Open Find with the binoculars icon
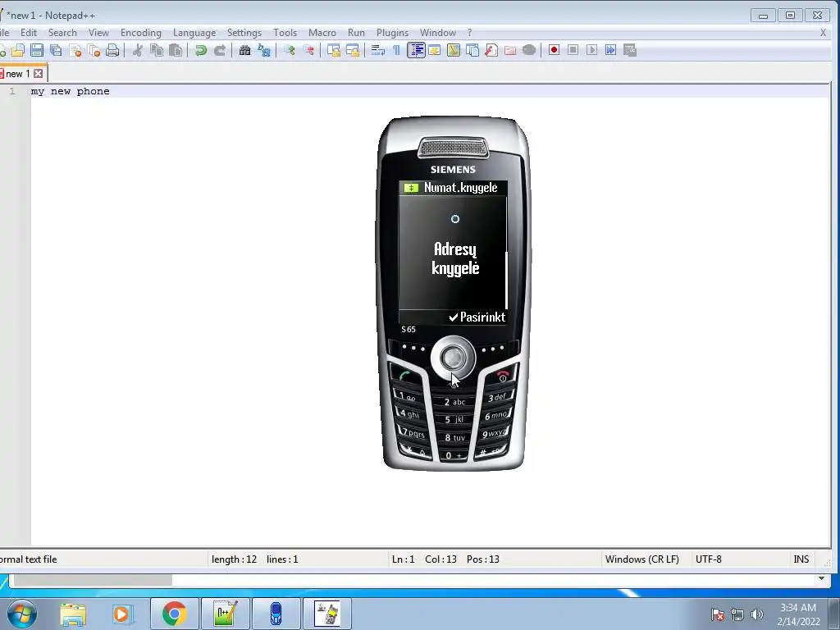This screenshot has width=840, height=630. point(244,50)
